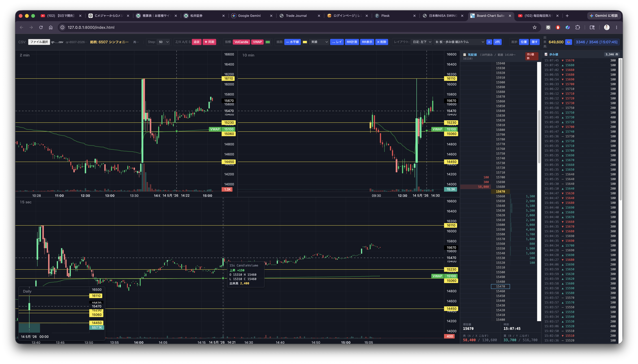Click the site info icon in address bar
The image size is (638, 364).
(x=63, y=28)
